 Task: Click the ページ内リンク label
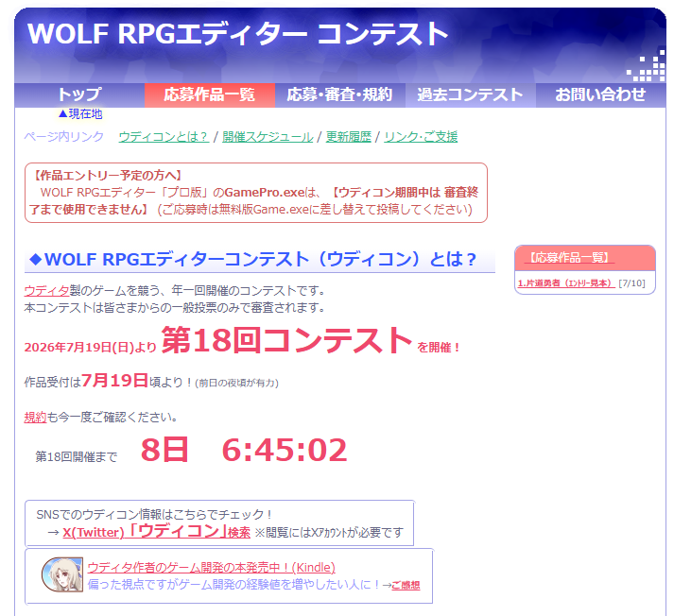(63, 137)
